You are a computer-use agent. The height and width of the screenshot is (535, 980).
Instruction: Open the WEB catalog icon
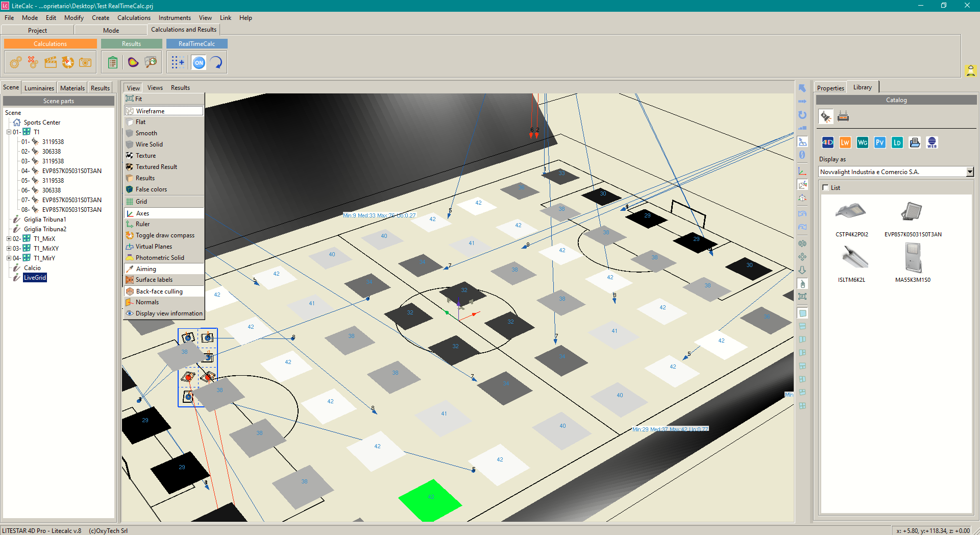pyautogui.click(x=932, y=142)
